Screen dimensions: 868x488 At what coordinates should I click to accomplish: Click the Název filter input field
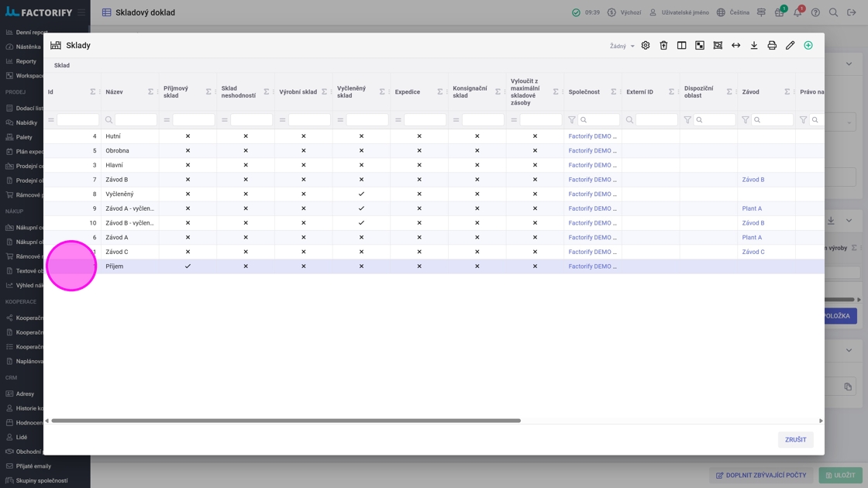point(136,120)
